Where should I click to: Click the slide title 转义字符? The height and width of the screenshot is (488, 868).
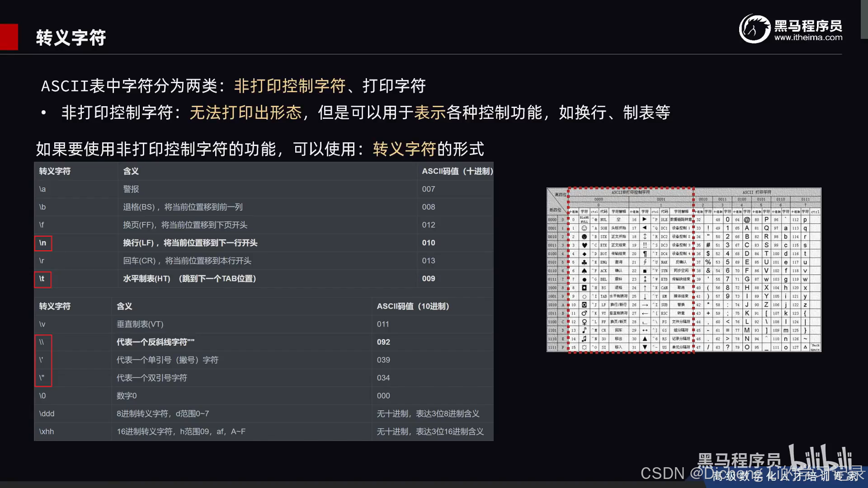point(71,38)
